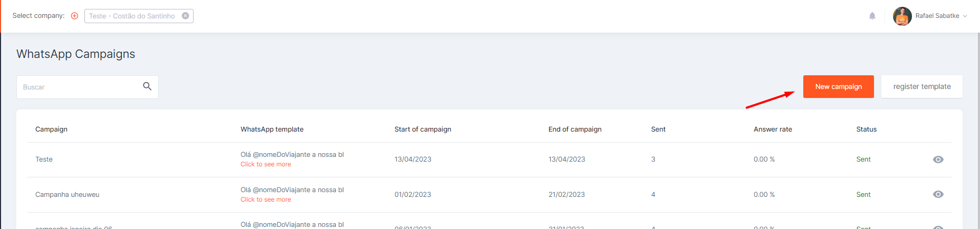Open the sent count 3 for Teste
The width and height of the screenshot is (980, 229).
pos(653,159)
